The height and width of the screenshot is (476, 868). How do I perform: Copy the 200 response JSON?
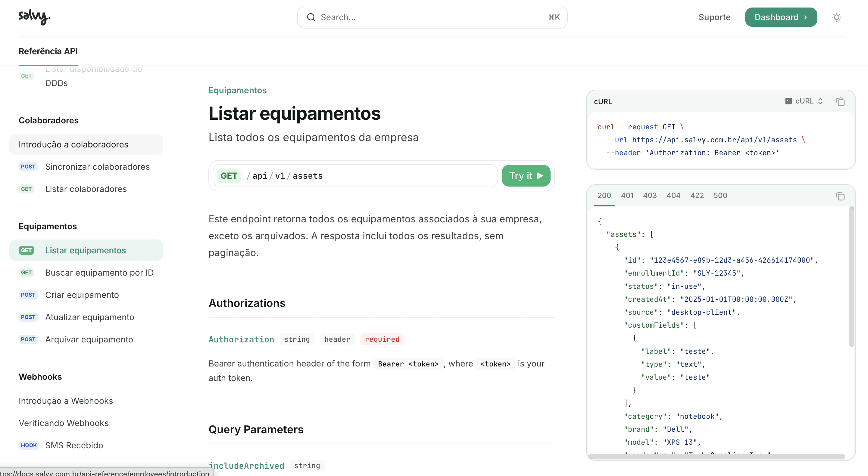tap(840, 196)
